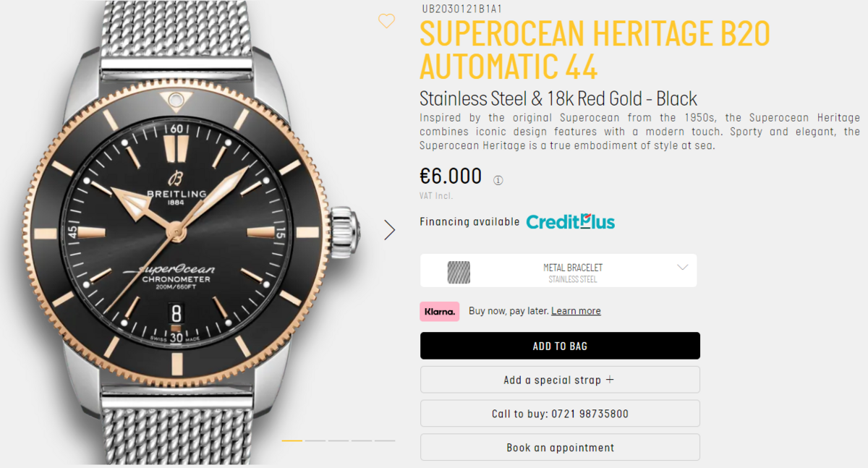Click the UB2030121B1A1 reference number
The height and width of the screenshot is (468, 868).
[461, 9]
